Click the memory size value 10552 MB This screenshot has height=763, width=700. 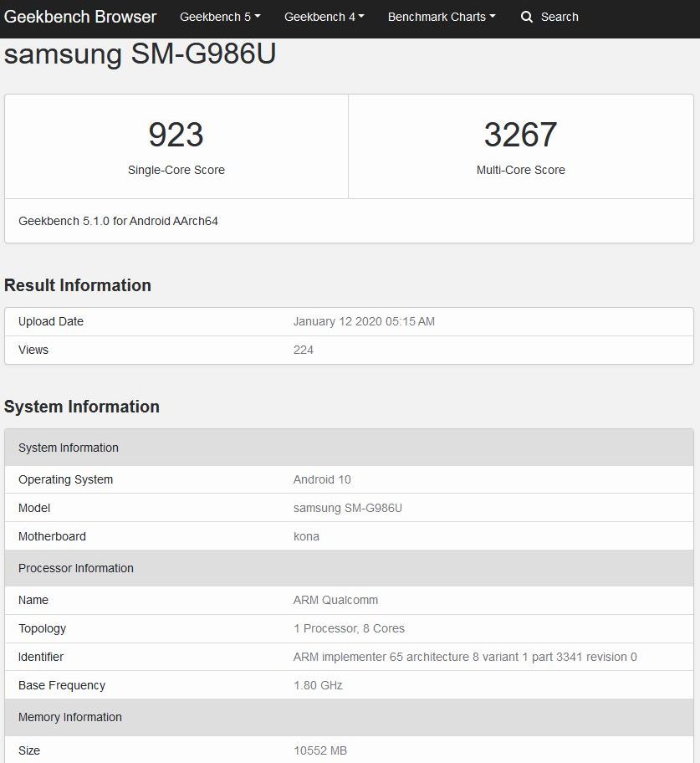tap(319, 750)
